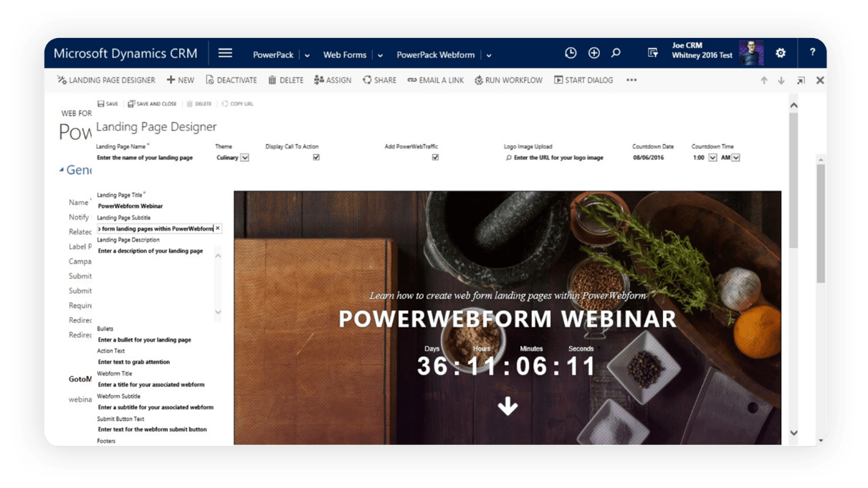
Task: Open the settings gear
Action: 781,53
